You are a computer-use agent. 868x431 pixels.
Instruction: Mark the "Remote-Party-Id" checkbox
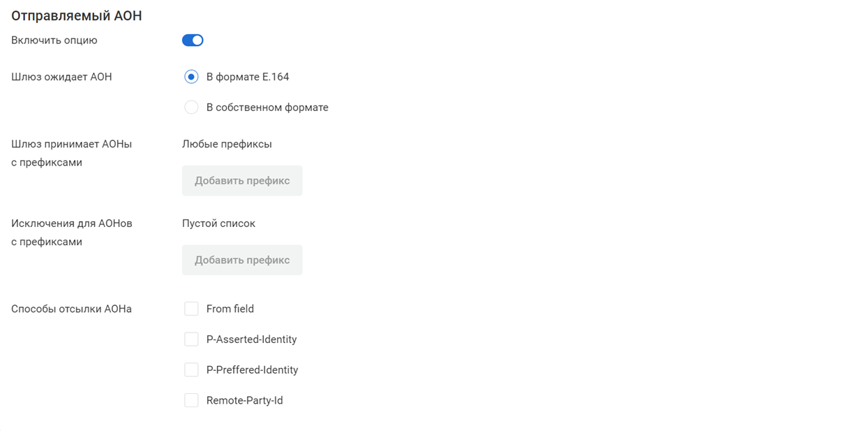click(191, 401)
